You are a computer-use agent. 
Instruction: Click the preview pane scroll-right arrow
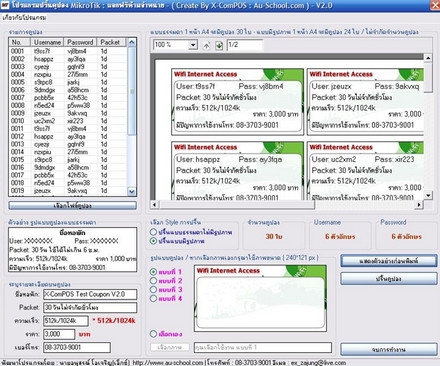[x=419, y=204]
